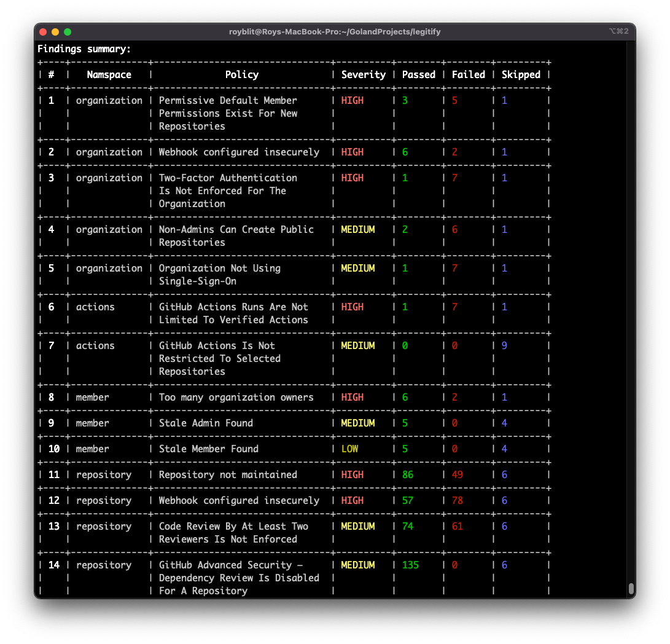Click the Failed column header
The image size is (670, 644).
(468, 74)
